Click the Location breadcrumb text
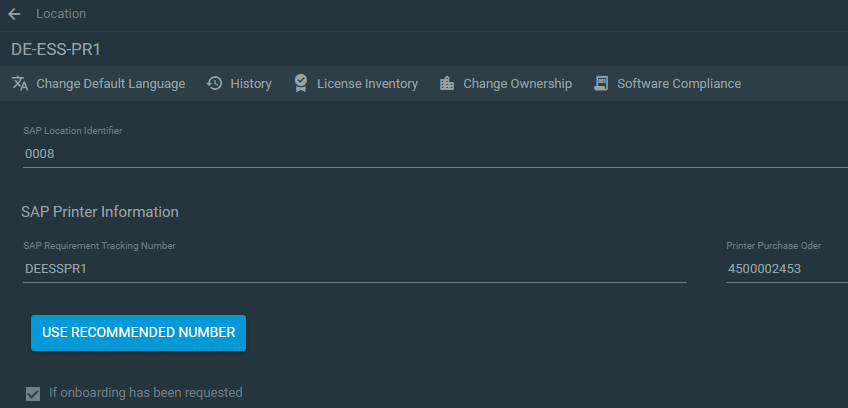The width and height of the screenshot is (848, 408). (61, 14)
